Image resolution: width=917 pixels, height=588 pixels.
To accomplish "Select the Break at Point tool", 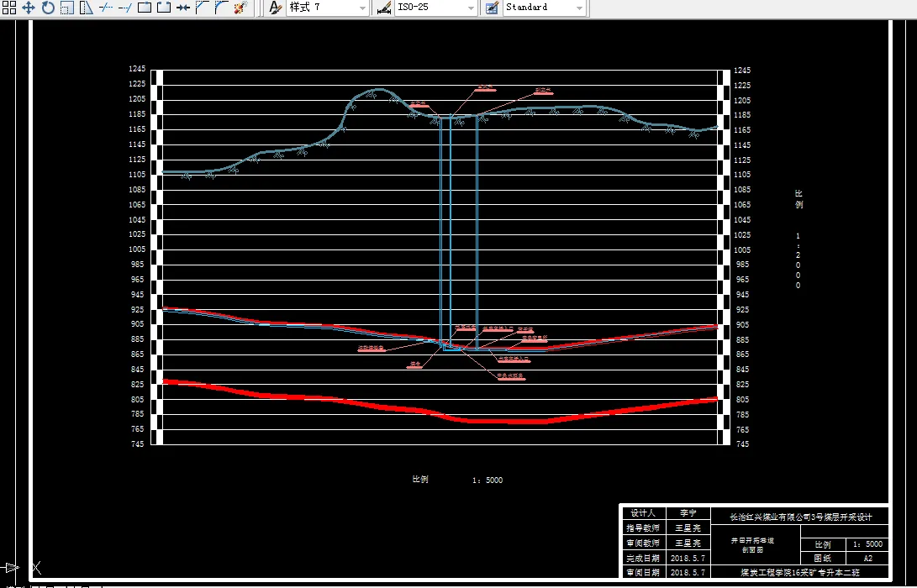I will (x=145, y=7).
